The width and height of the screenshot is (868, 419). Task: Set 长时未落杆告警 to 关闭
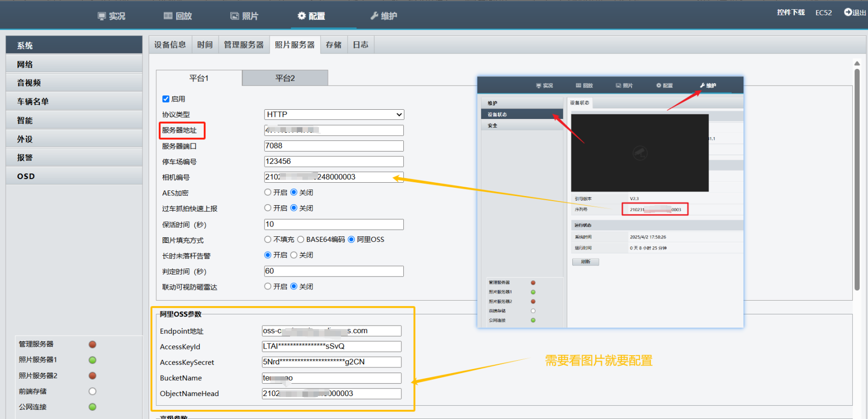tap(294, 255)
